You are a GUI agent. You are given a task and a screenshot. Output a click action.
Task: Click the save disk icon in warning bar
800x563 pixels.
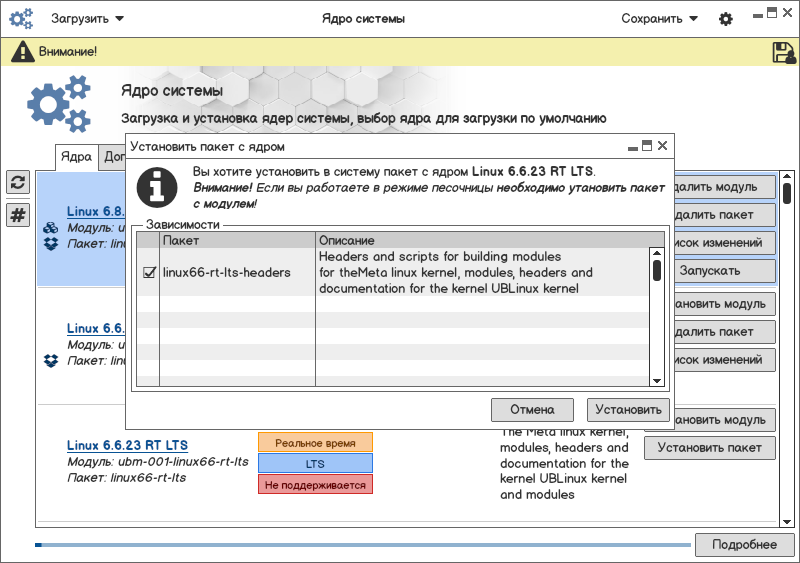[x=783, y=52]
